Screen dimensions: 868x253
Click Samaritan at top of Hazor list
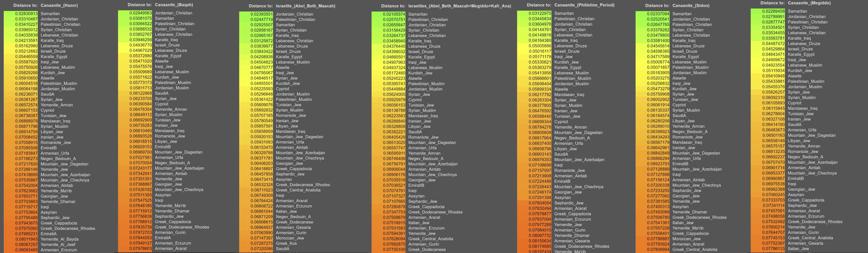click(50, 14)
